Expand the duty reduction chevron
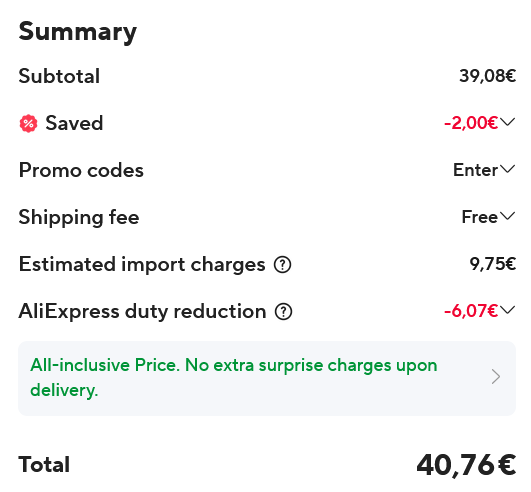Viewport: 531px width, 492px height. [x=507, y=310]
